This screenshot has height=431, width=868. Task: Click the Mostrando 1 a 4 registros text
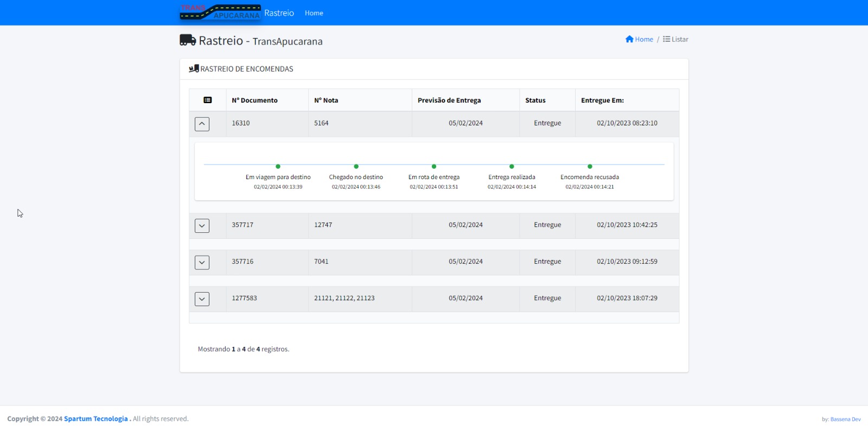coord(244,349)
